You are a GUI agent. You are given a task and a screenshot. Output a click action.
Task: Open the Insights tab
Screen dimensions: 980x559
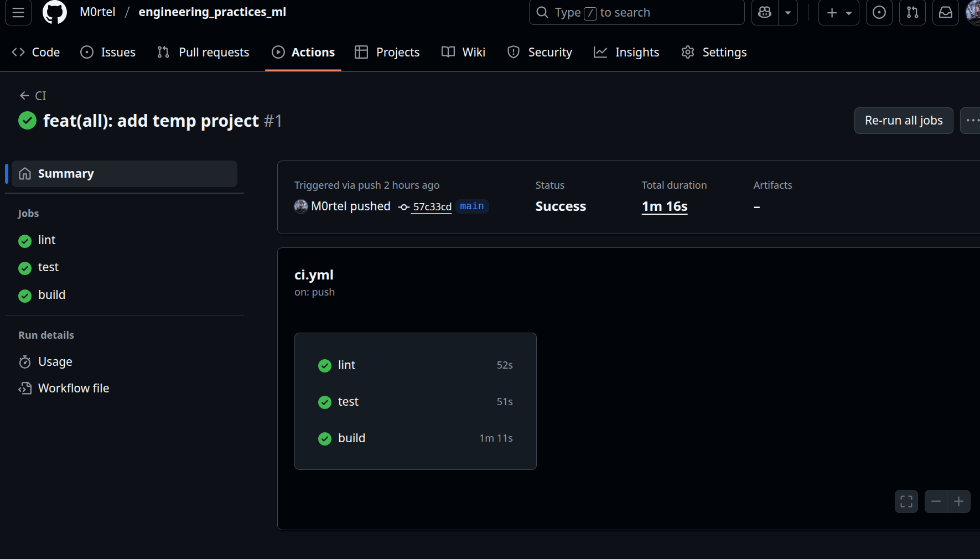pyautogui.click(x=626, y=52)
